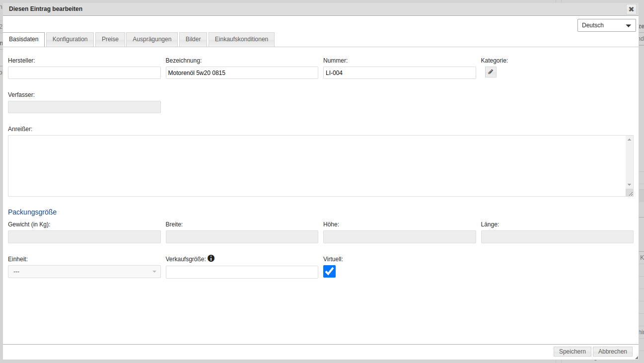
Task: Click into the Bezeichnung text field
Action: pos(242,73)
